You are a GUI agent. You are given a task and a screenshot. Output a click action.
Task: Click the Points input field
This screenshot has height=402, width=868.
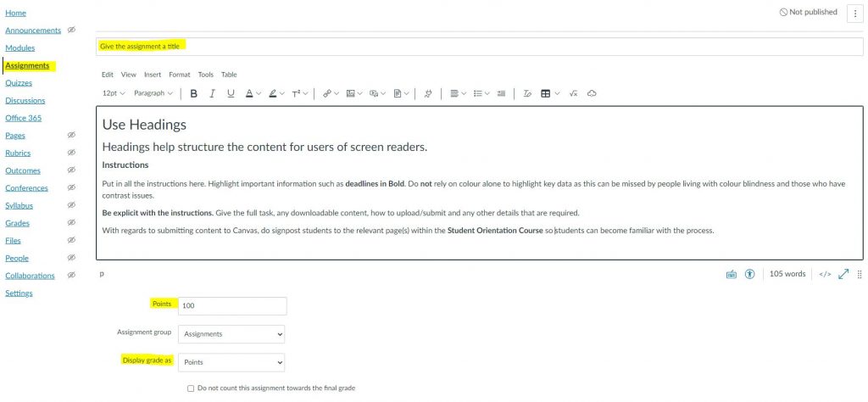click(x=232, y=306)
